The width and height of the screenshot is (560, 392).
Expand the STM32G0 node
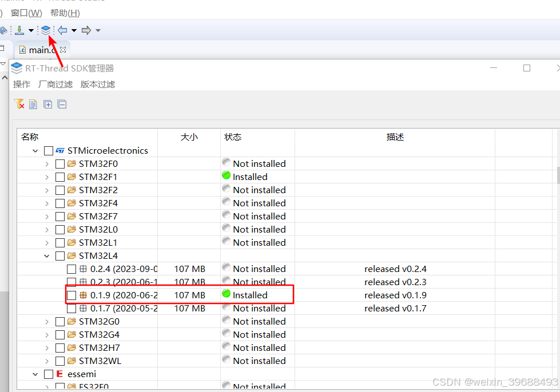pyautogui.click(x=47, y=322)
